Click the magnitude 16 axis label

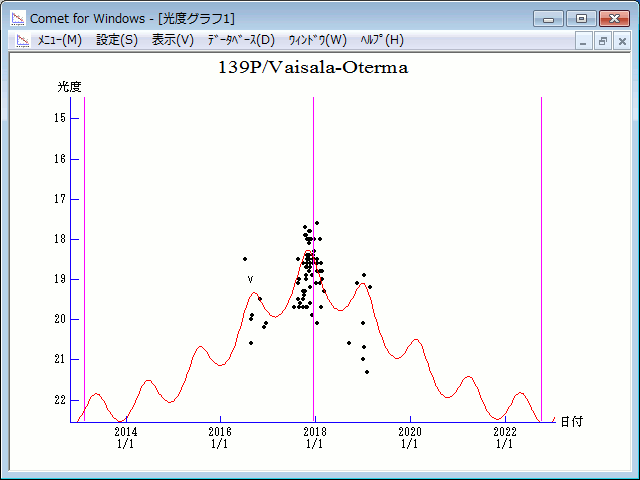click(x=60, y=159)
